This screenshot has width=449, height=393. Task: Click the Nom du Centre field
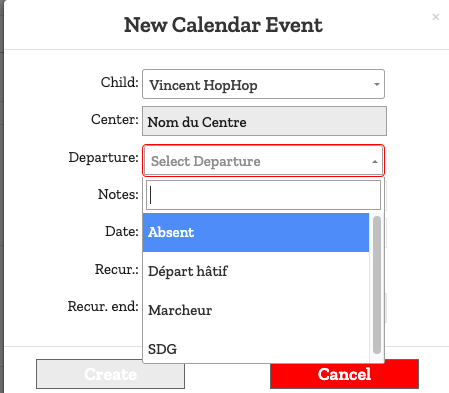click(x=264, y=121)
